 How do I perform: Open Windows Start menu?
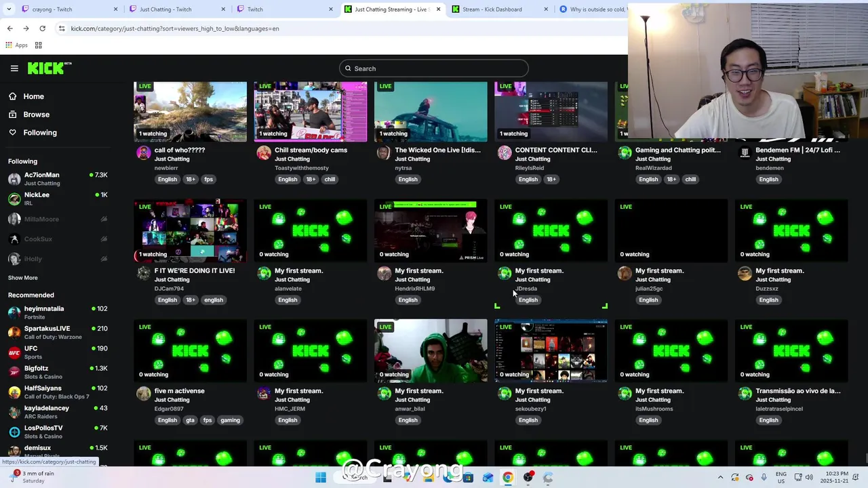pos(321,477)
